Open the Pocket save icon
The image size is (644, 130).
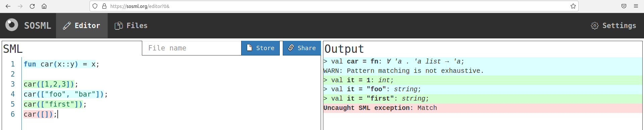(624, 6)
